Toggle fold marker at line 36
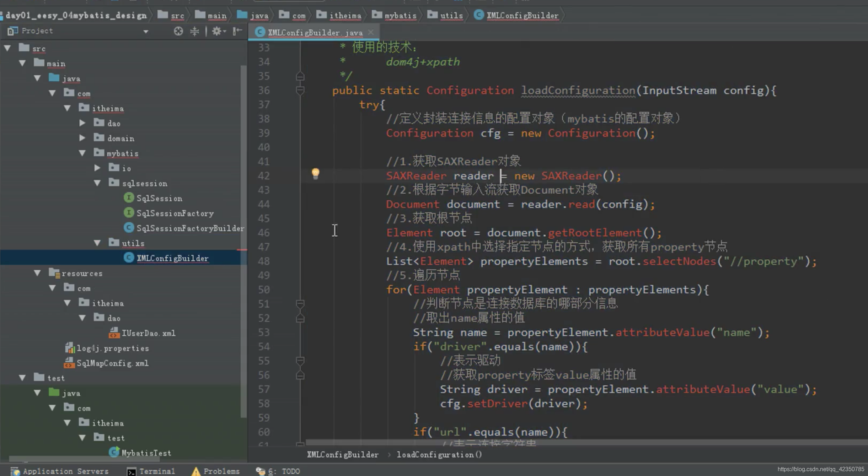The height and width of the screenshot is (476, 868). [x=300, y=91]
